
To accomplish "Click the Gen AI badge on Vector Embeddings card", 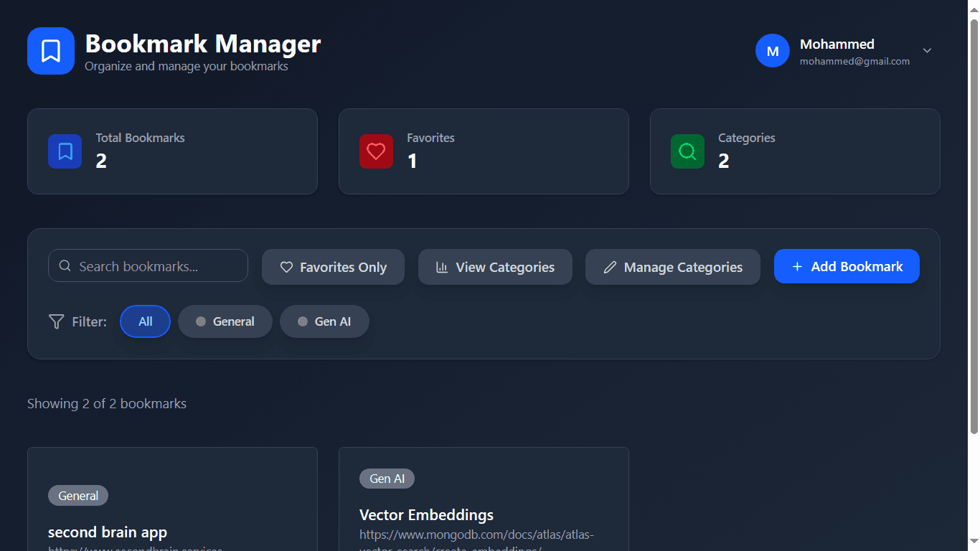I will pyautogui.click(x=387, y=479).
